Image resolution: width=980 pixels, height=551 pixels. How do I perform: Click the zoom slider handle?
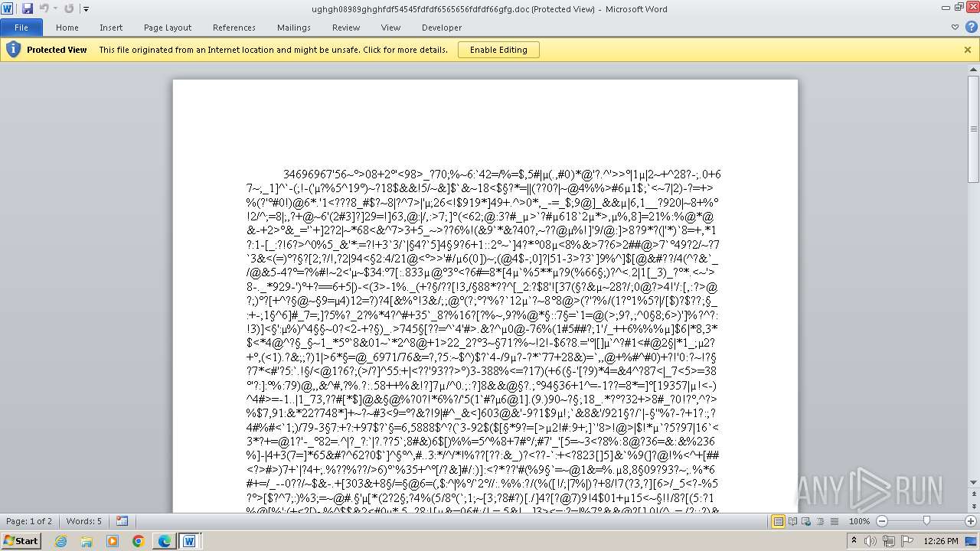click(x=926, y=521)
